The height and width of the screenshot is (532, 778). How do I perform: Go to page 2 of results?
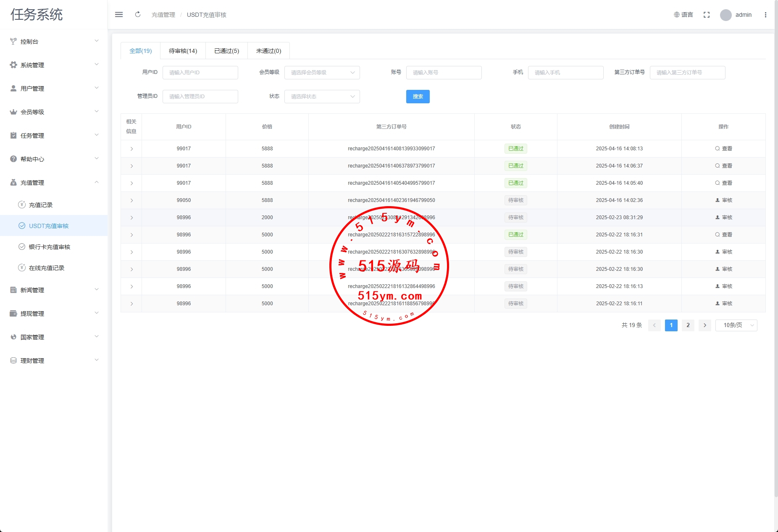point(688,325)
